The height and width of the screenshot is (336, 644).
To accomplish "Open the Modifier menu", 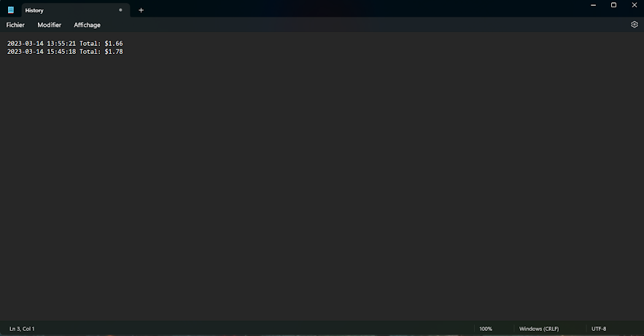I will [50, 25].
